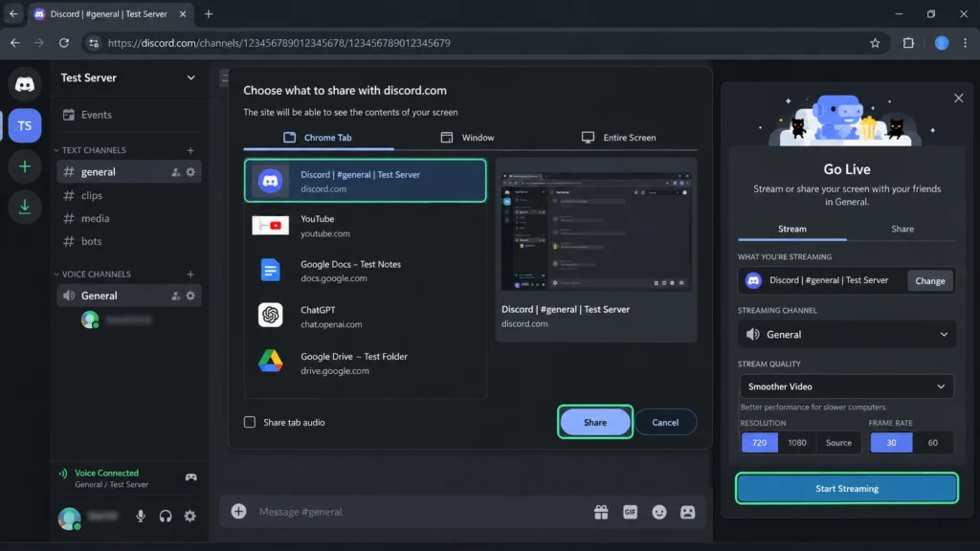Screen dimensions: 980x551
Task: Open a new browser tab
Action: [x=209, y=13]
